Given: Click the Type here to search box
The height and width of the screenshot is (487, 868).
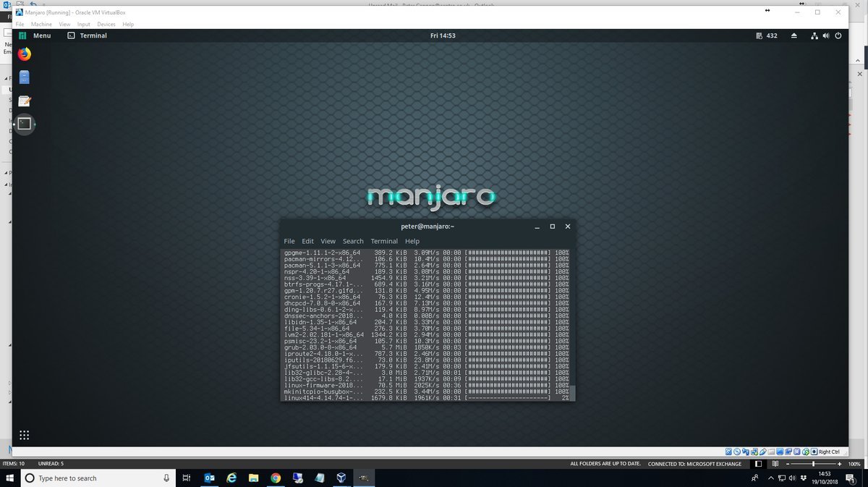Looking at the screenshot, I should click(98, 478).
